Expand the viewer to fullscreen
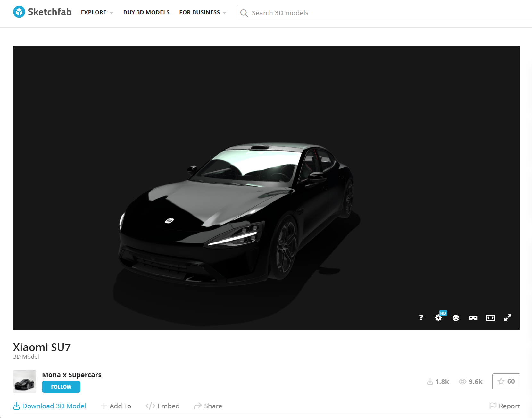This screenshot has height=418, width=532. pyautogui.click(x=508, y=317)
